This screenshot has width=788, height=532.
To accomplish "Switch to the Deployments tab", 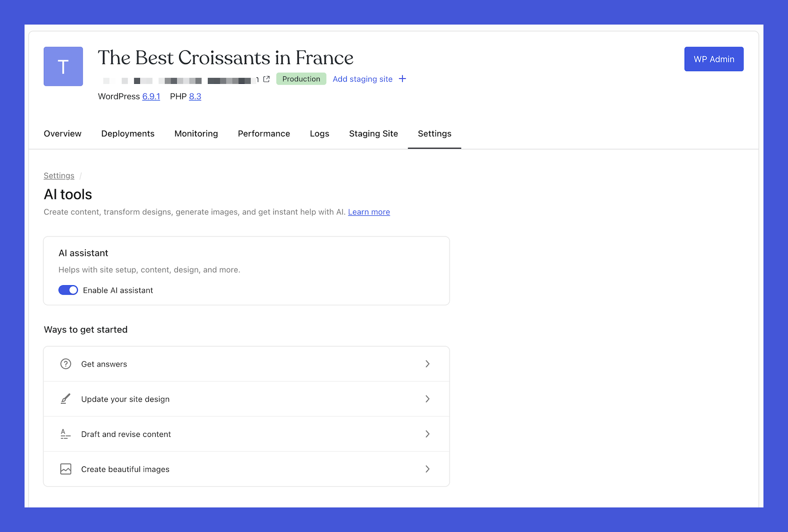I will click(128, 133).
